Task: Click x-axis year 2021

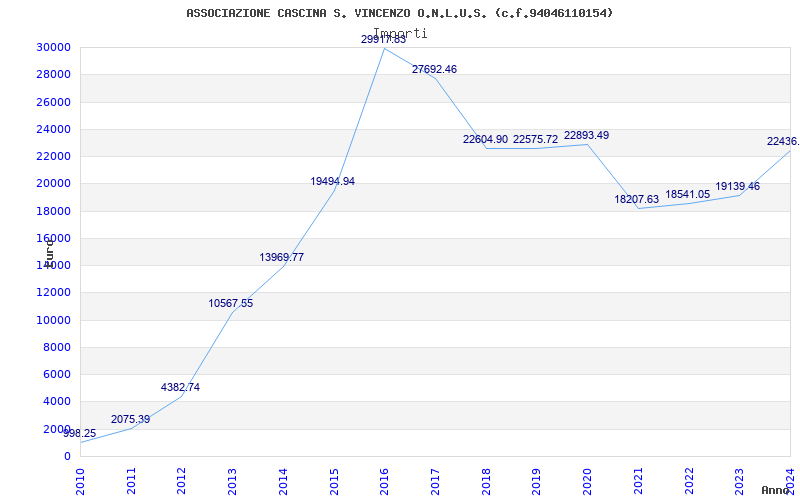Action: pos(638,482)
